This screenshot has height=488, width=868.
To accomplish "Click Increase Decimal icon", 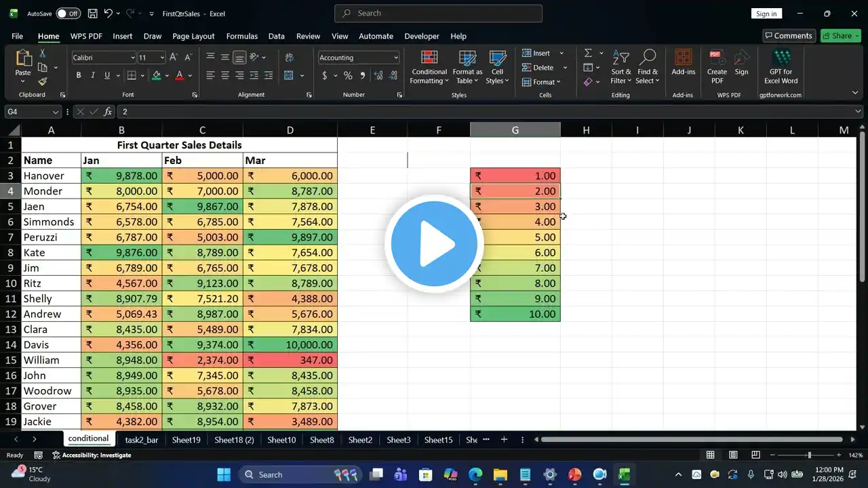I will (377, 75).
